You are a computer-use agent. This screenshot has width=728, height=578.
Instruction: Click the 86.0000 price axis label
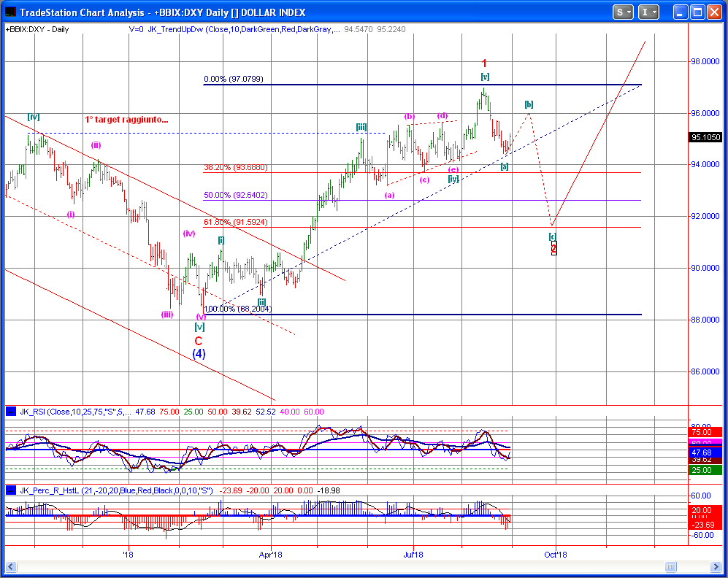[705, 371]
